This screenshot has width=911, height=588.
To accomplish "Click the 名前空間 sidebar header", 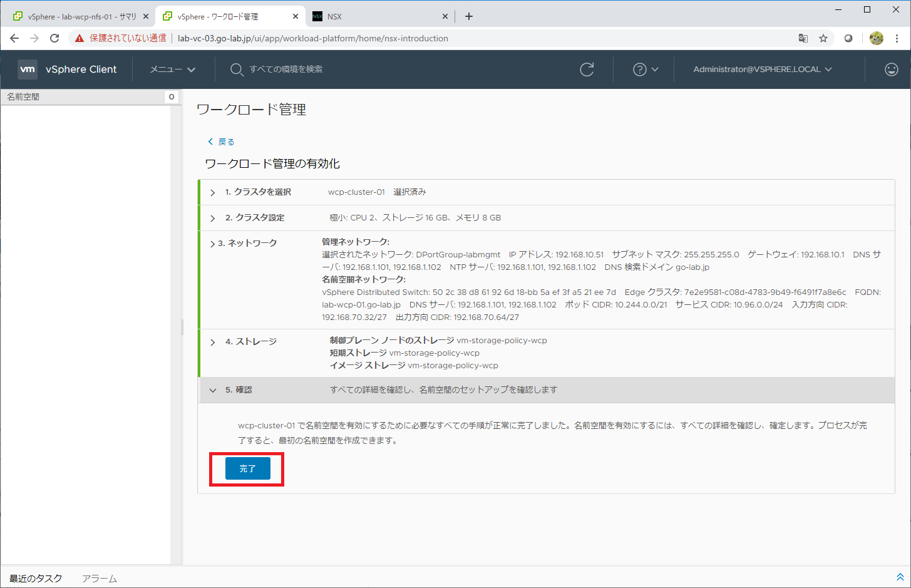I will [x=23, y=97].
